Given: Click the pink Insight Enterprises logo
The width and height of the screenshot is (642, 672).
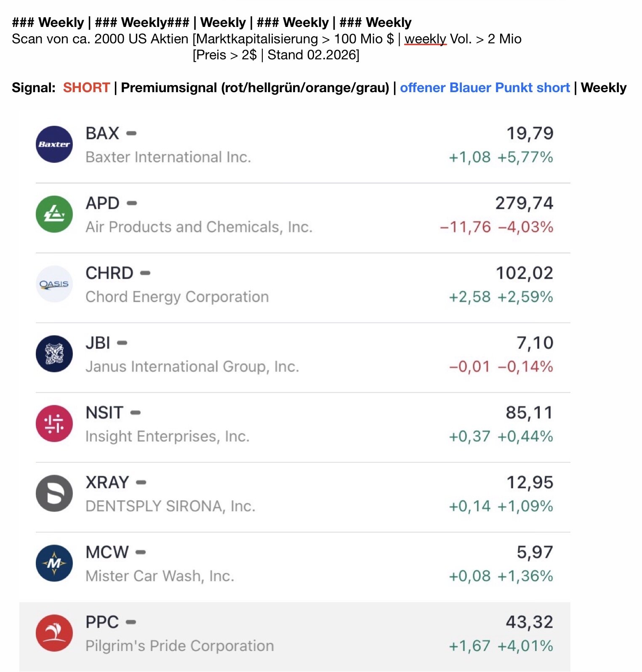Looking at the screenshot, I should (54, 424).
